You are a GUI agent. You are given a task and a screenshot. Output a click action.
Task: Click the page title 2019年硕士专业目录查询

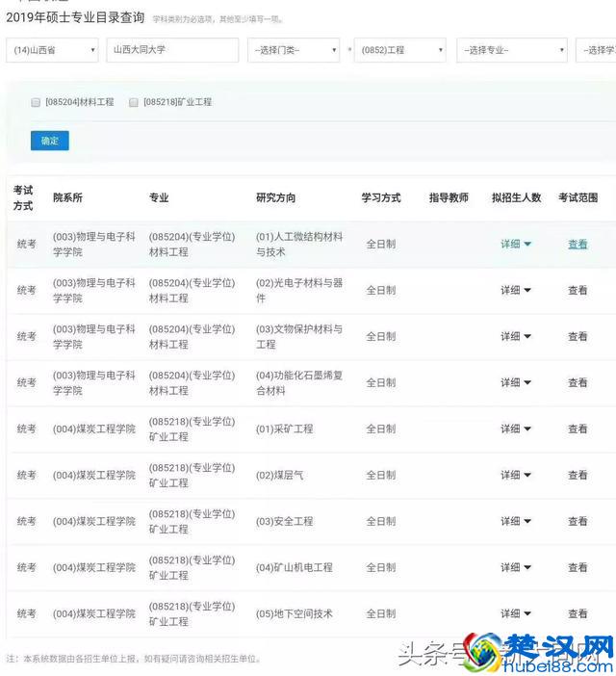[x=75, y=17]
